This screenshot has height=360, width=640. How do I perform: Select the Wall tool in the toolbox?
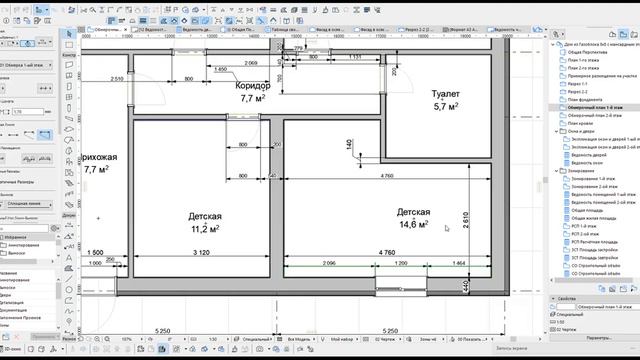(69, 65)
